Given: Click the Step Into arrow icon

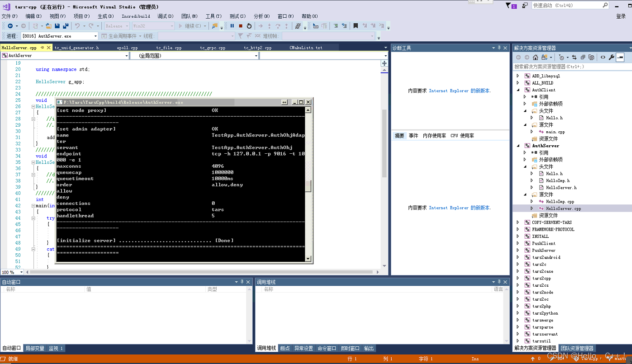Looking at the screenshot, I should [x=269, y=26].
